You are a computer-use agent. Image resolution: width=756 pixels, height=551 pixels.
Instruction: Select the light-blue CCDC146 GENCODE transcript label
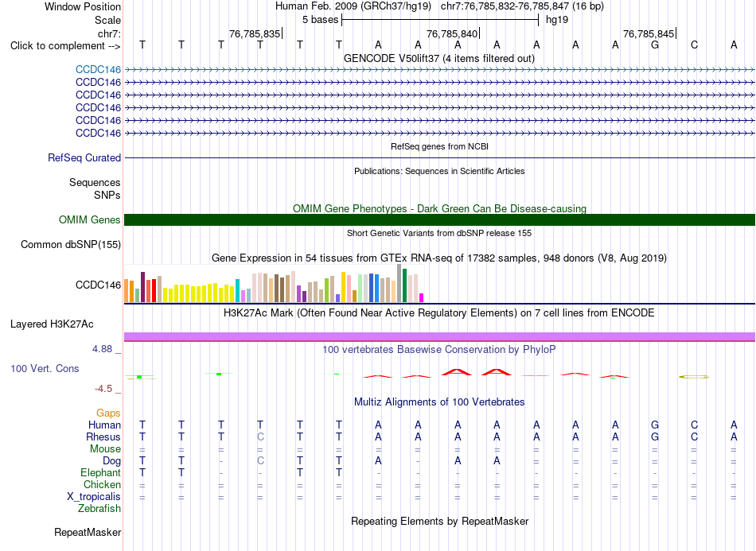tap(98, 69)
